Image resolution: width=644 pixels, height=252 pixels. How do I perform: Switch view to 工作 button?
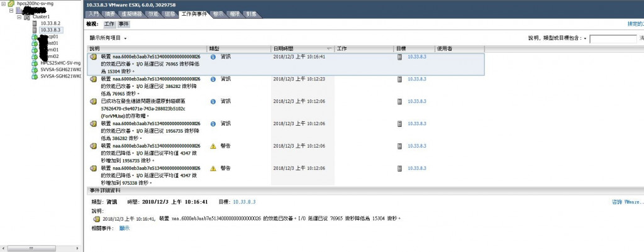109,25
